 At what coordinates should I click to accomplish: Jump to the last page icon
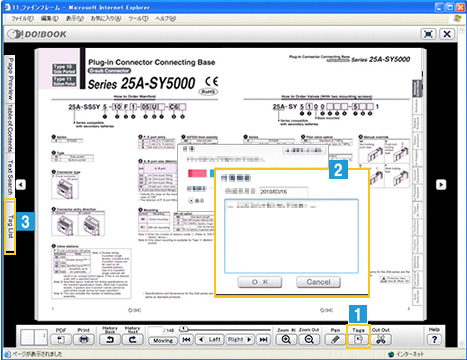pos(263,340)
